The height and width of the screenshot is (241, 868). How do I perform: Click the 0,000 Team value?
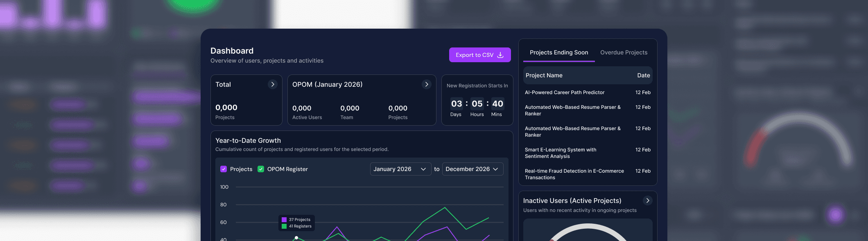pos(350,108)
